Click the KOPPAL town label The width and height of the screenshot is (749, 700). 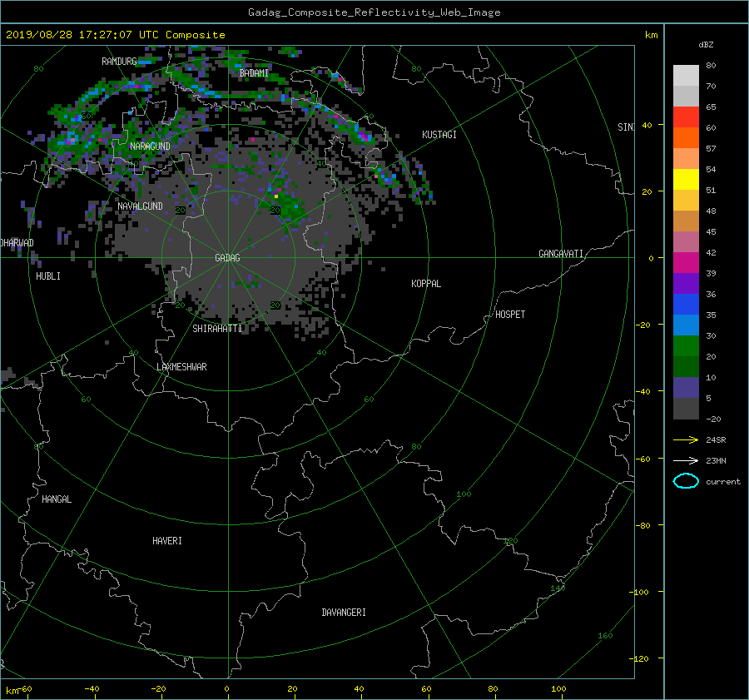426,284
